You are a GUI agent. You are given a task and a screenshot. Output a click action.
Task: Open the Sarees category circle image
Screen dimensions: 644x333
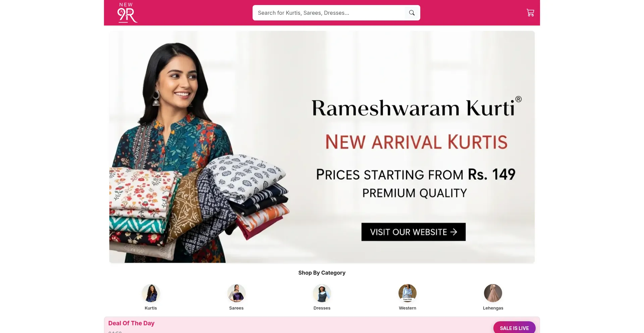click(236, 293)
